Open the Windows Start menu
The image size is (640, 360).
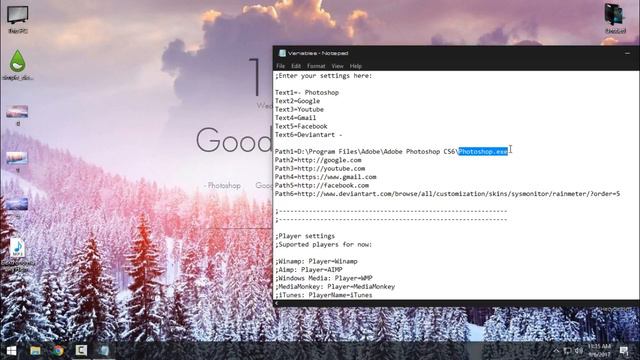coord(11,351)
